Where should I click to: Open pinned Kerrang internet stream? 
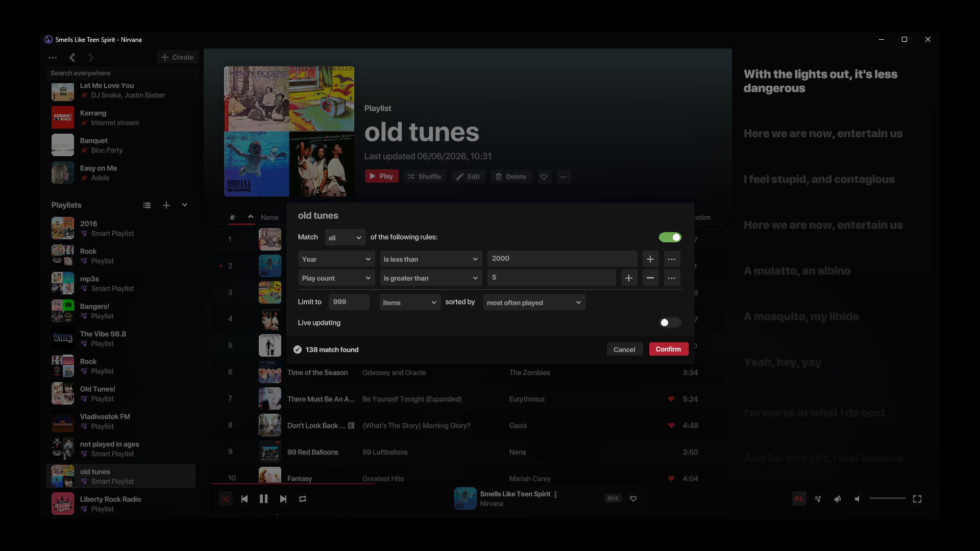coord(120,118)
